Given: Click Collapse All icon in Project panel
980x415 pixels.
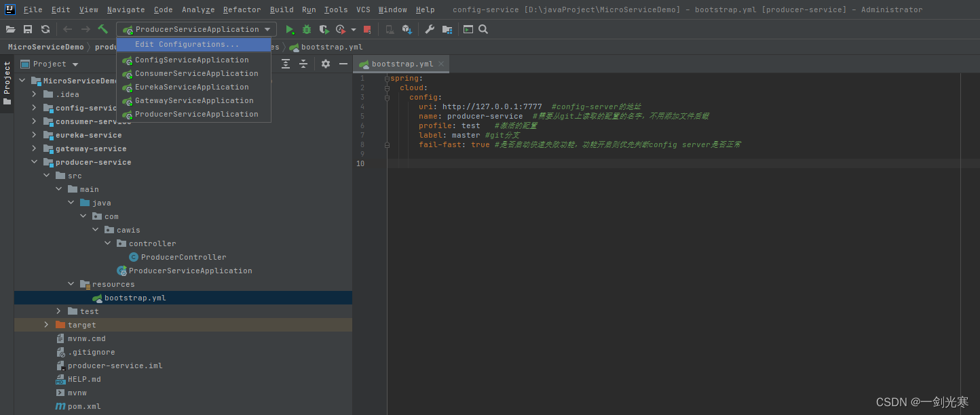Looking at the screenshot, I should (x=303, y=64).
